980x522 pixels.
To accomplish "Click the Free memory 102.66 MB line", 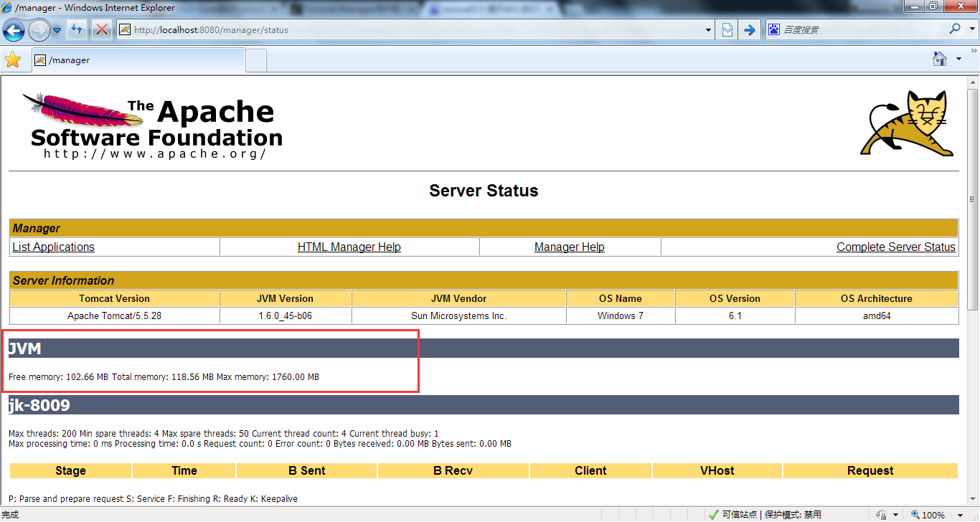I will tap(164, 376).
